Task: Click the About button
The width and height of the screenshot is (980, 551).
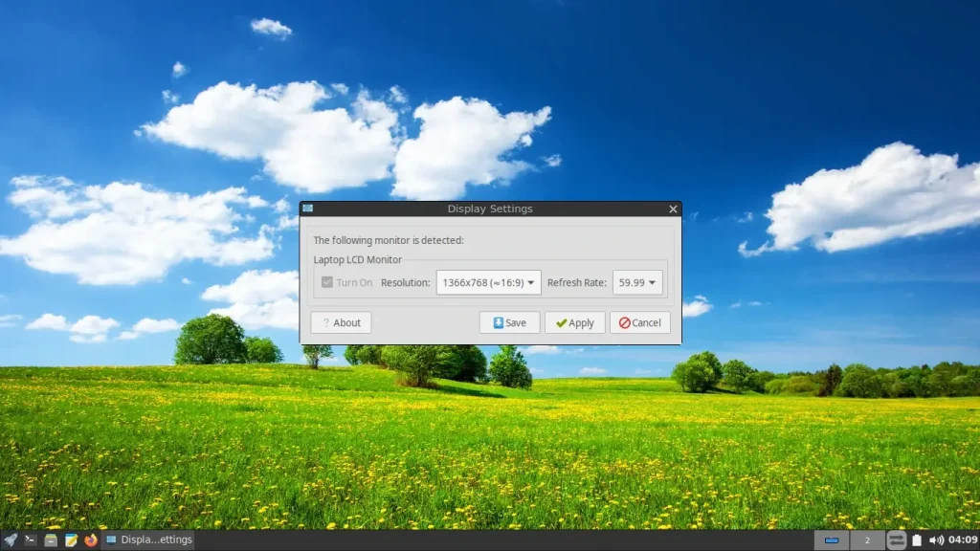Action: (341, 322)
